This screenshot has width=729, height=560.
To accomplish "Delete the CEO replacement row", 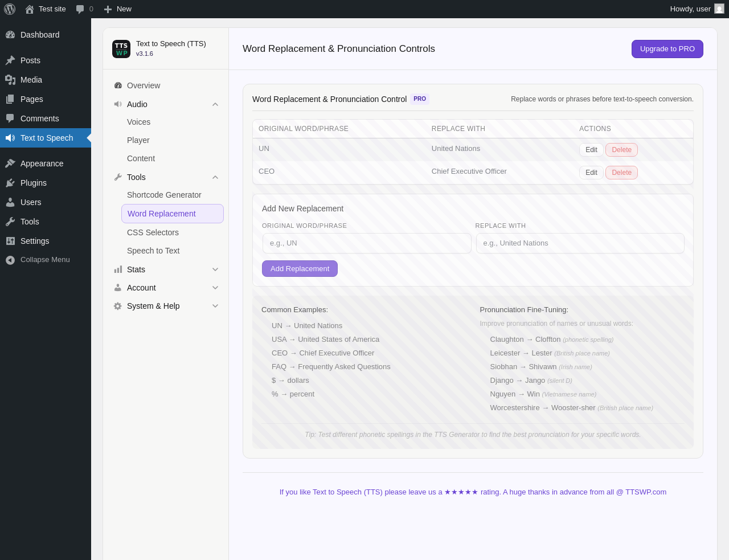I will [621, 173].
